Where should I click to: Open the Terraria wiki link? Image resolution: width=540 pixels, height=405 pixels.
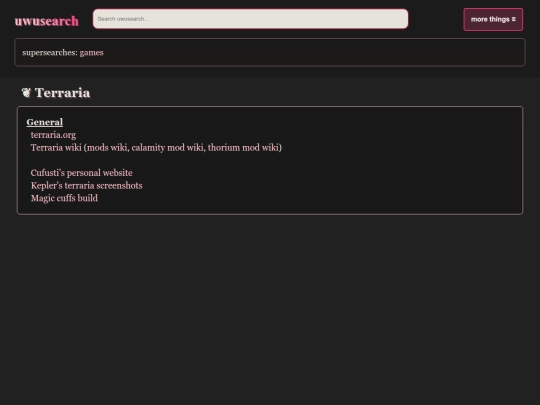(56, 148)
